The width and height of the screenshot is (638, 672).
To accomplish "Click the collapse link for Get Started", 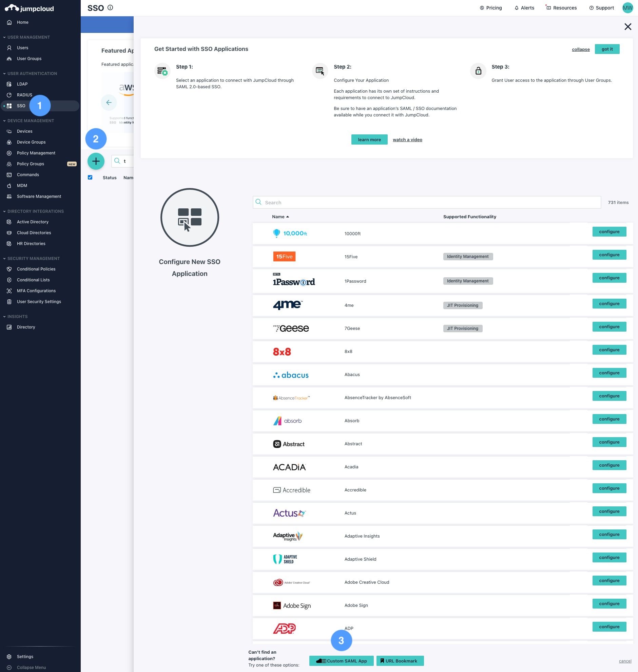I will (581, 50).
